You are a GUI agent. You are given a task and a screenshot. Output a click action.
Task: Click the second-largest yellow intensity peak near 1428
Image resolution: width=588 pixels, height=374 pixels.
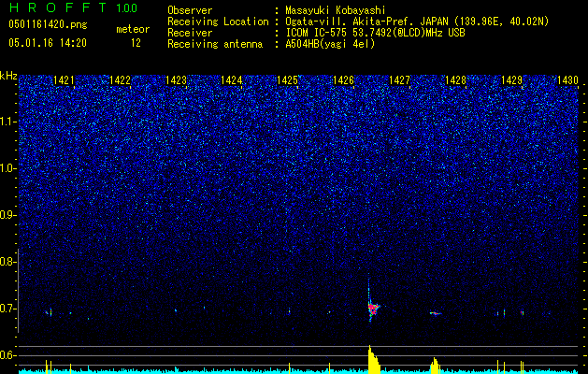point(435,366)
